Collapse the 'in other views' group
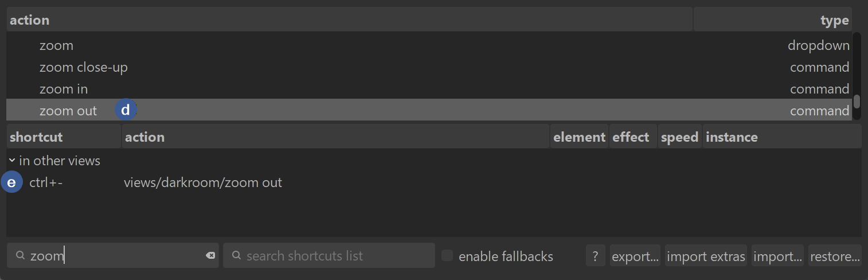 click(12, 161)
